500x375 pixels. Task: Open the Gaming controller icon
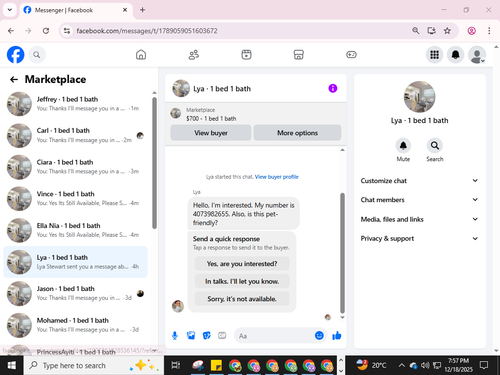click(x=351, y=55)
